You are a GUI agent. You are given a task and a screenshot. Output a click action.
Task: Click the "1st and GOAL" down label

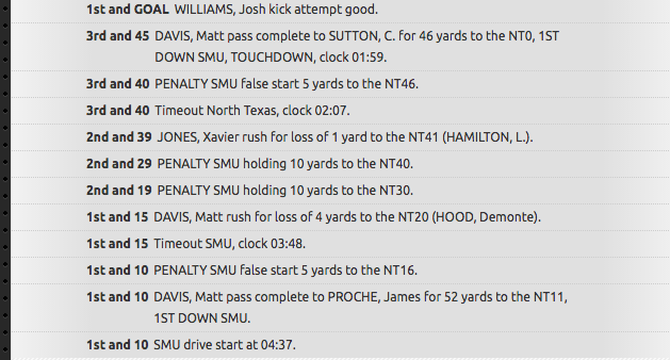click(127, 9)
